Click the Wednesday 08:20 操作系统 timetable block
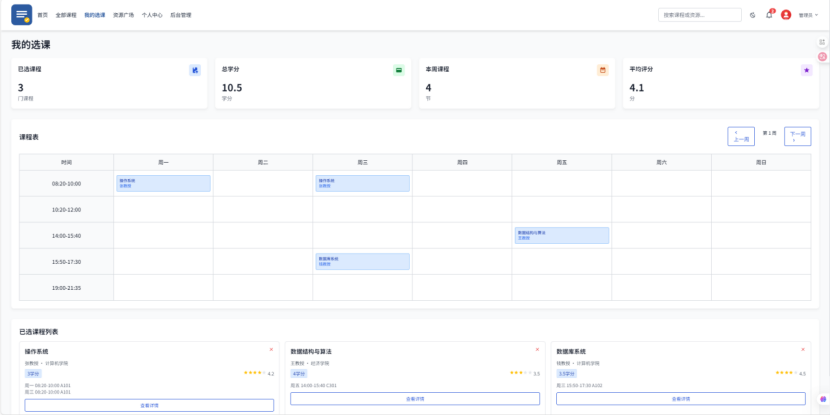This screenshot has width=831, height=416. [x=363, y=183]
